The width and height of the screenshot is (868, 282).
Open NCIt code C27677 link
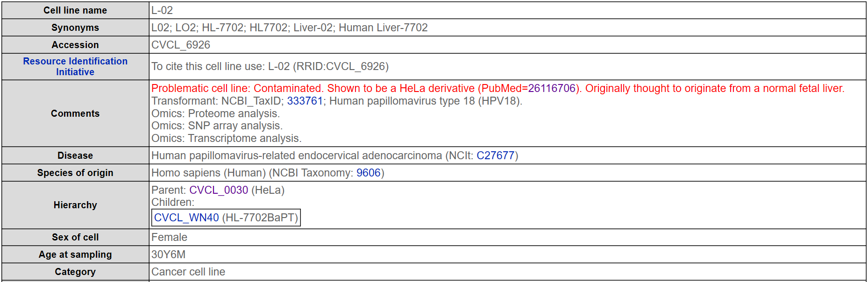[495, 155]
